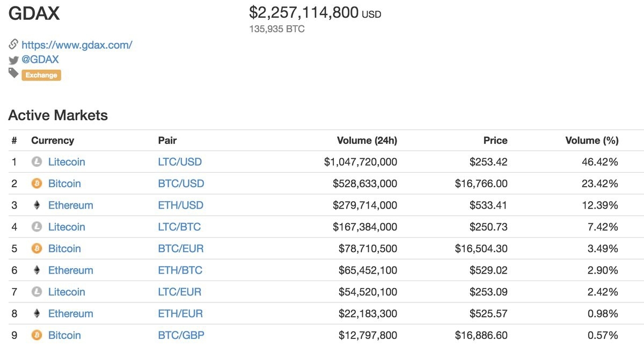Open the @GDAX Twitter handle link
644x354 pixels.
[x=40, y=60]
